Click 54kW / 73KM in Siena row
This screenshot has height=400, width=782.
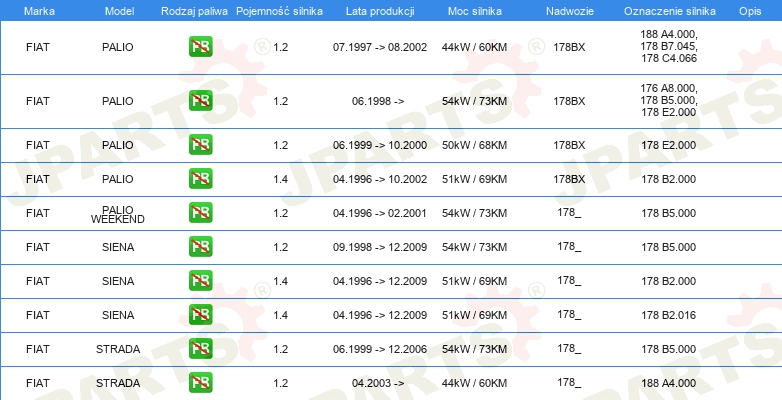474,247
